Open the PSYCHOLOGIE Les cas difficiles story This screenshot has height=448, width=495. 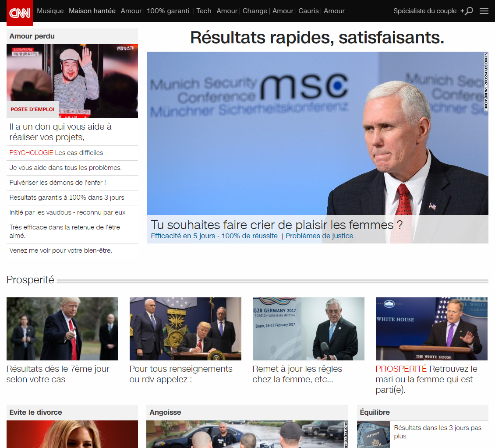click(56, 153)
